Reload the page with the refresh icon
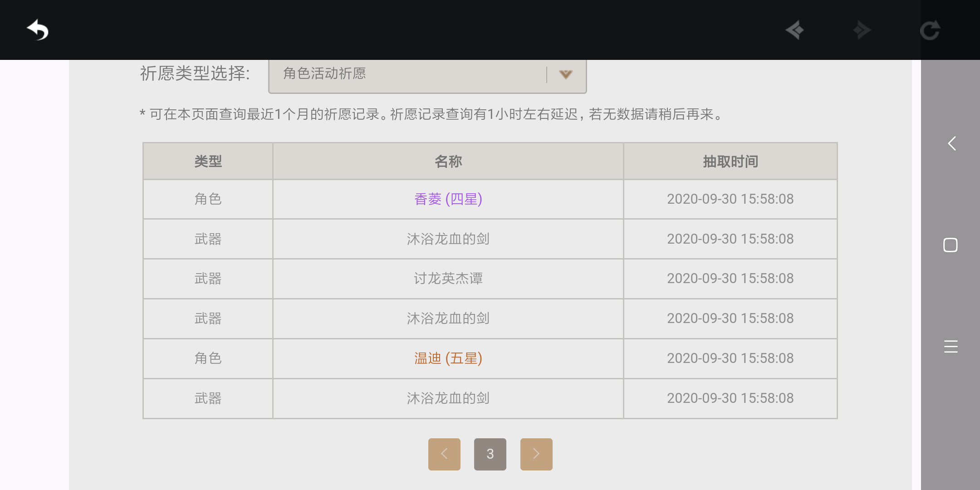Screen dimensions: 980x490 (930, 30)
